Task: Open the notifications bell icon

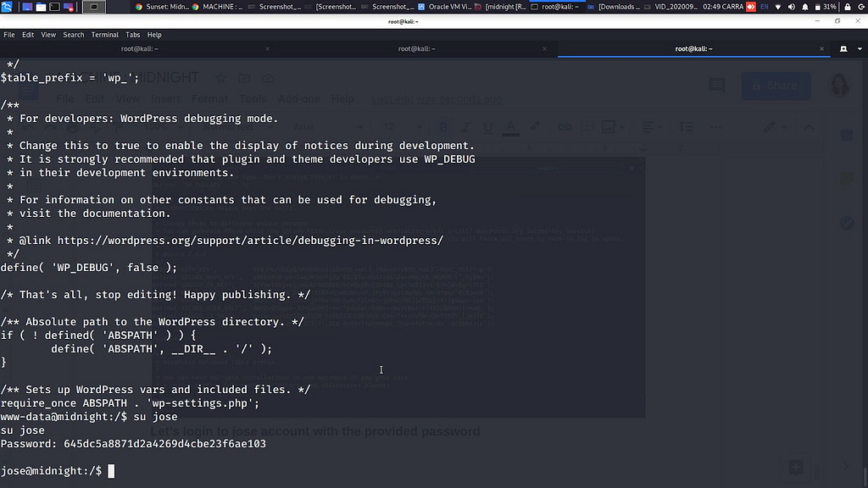Action: [x=805, y=7]
